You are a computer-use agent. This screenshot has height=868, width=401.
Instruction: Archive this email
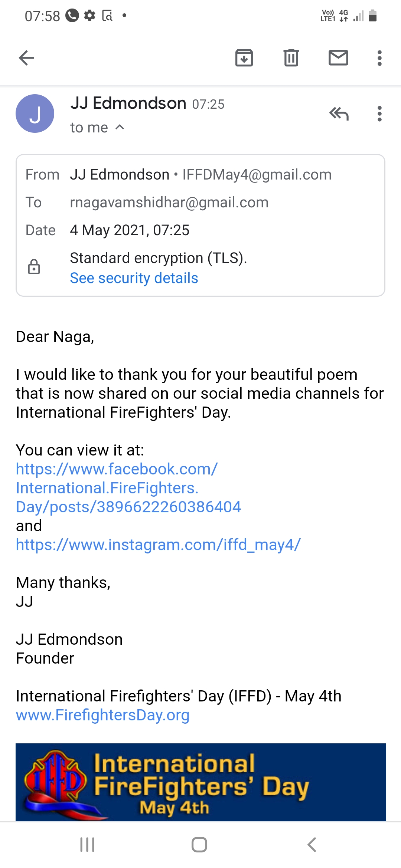(244, 58)
